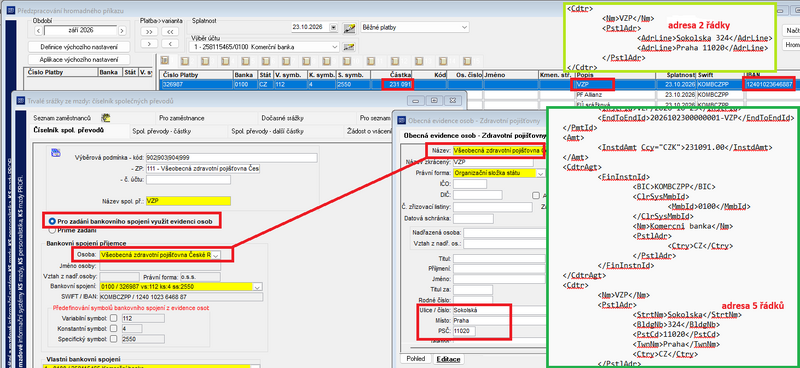The width and height of the screenshot is (800, 368).
Task: Open the 'Číselník spol. převodů' tab
Action: pos(67,131)
